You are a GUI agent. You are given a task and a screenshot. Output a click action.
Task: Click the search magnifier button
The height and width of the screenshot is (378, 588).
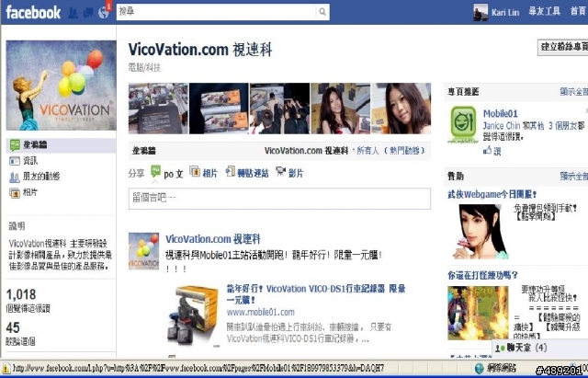322,12
